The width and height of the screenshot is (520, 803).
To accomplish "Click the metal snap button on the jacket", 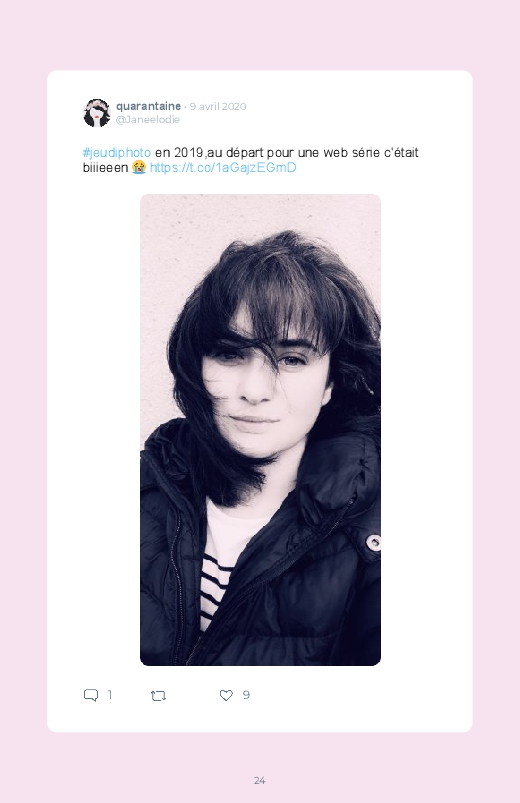I will (373, 542).
